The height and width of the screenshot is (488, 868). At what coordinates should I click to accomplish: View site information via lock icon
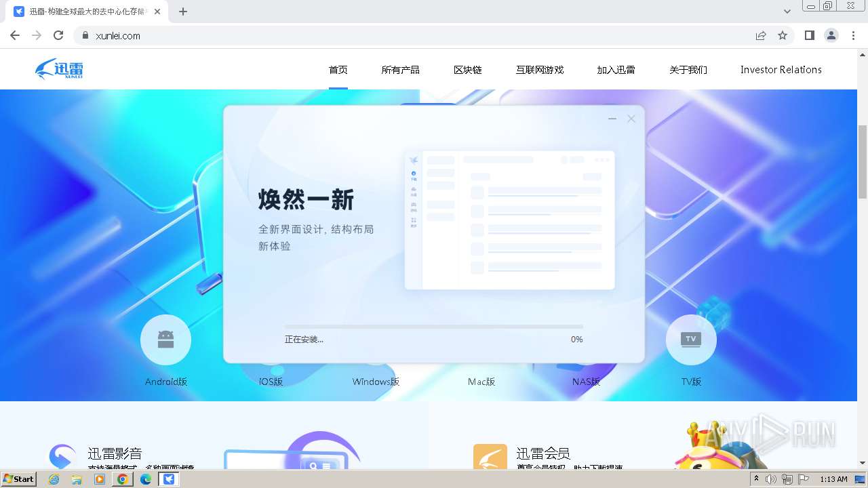point(85,36)
